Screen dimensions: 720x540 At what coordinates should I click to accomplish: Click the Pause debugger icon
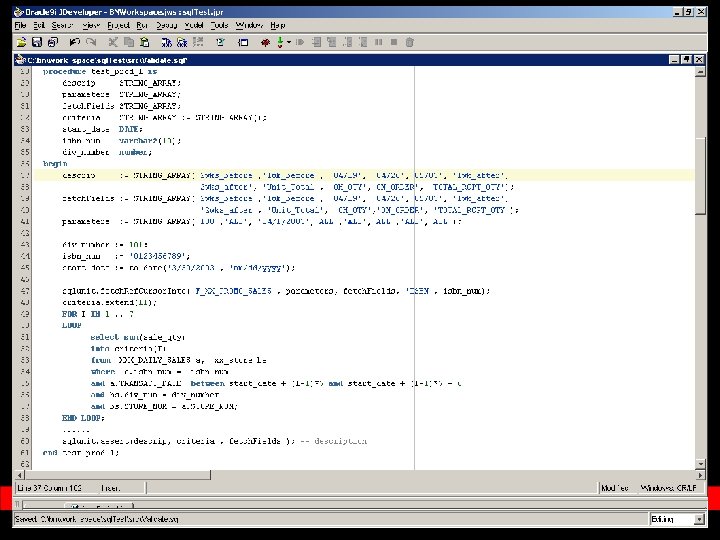click(378, 42)
